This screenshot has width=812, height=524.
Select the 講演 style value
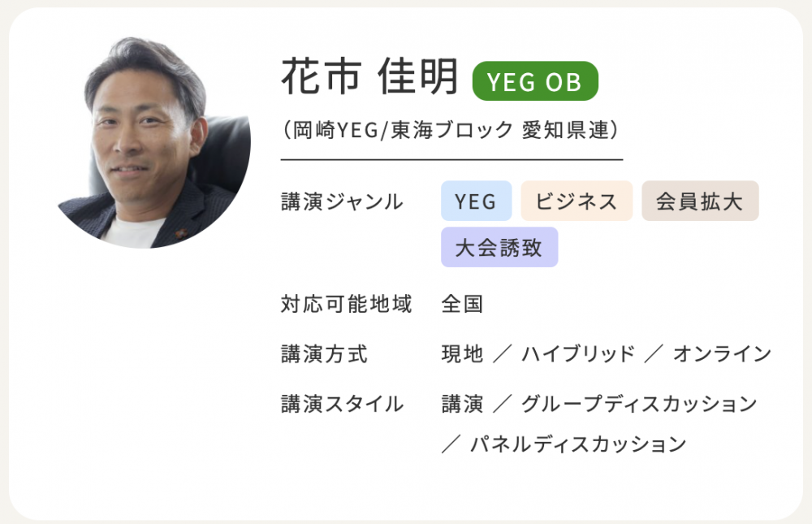click(x=463, y=405)
